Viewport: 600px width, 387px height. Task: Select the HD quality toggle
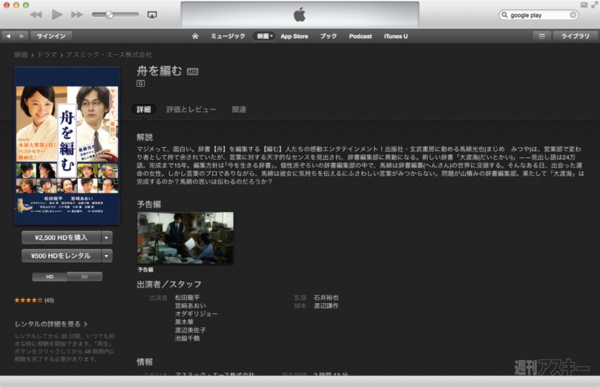[49, 277]
